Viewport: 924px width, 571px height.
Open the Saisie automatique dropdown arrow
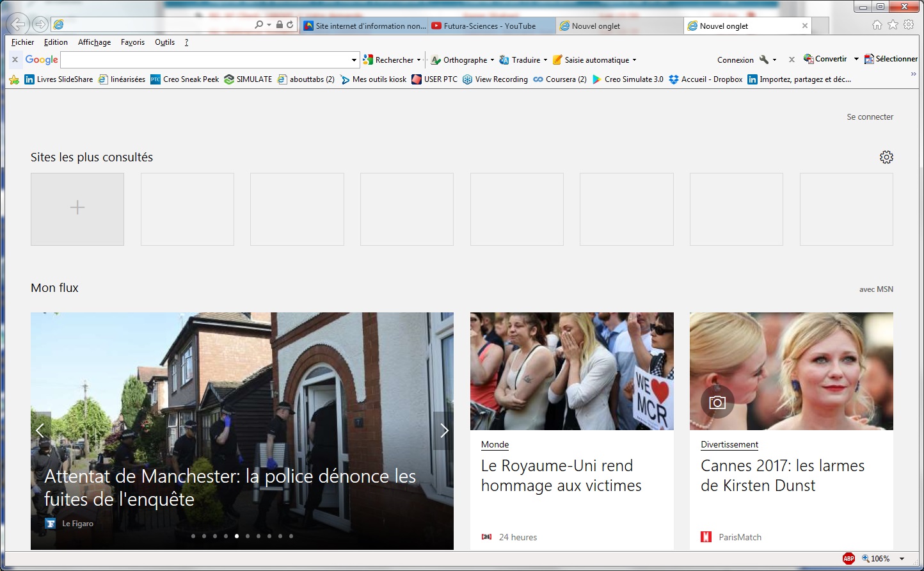pos(634,60)
